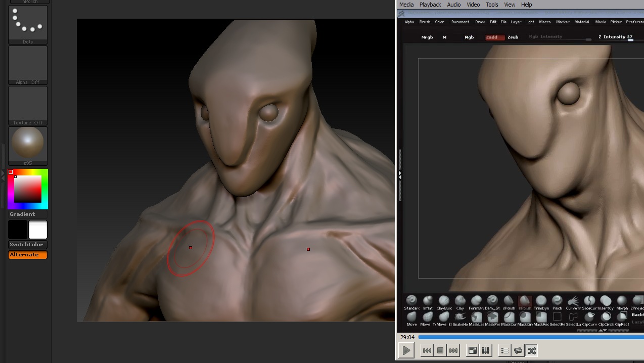Toggle fullscreen video icon
Image resolution: width=644 pixels, height=363 pixels.
(x=472, y=350)
